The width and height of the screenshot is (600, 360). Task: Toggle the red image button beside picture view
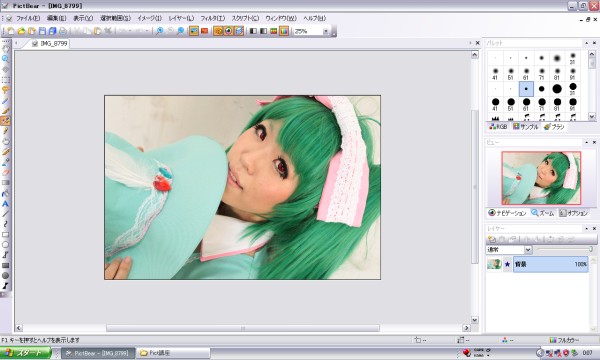(x=204, y=31)
